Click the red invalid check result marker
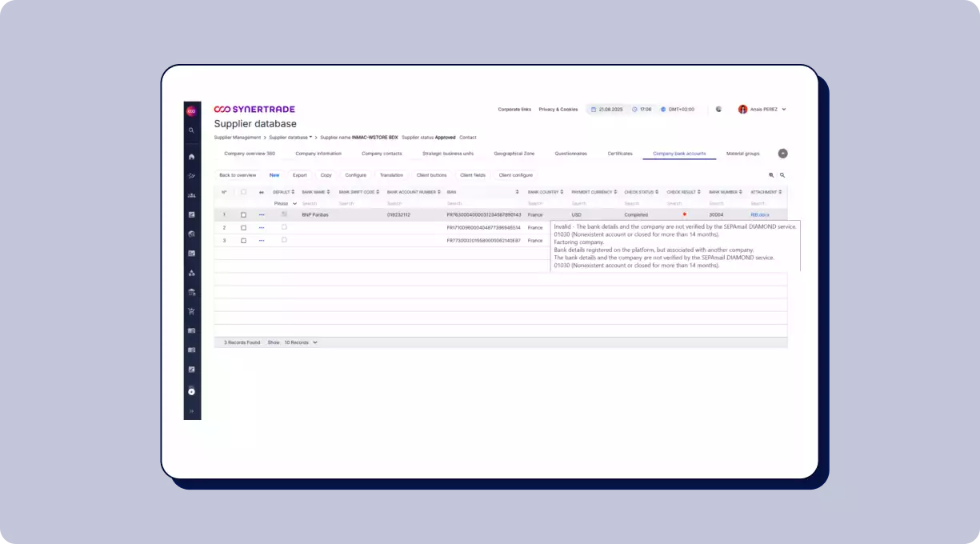 point(685,214)
